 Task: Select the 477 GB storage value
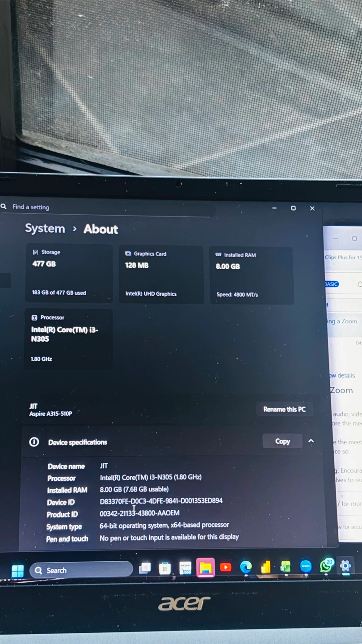coord(44,264)
